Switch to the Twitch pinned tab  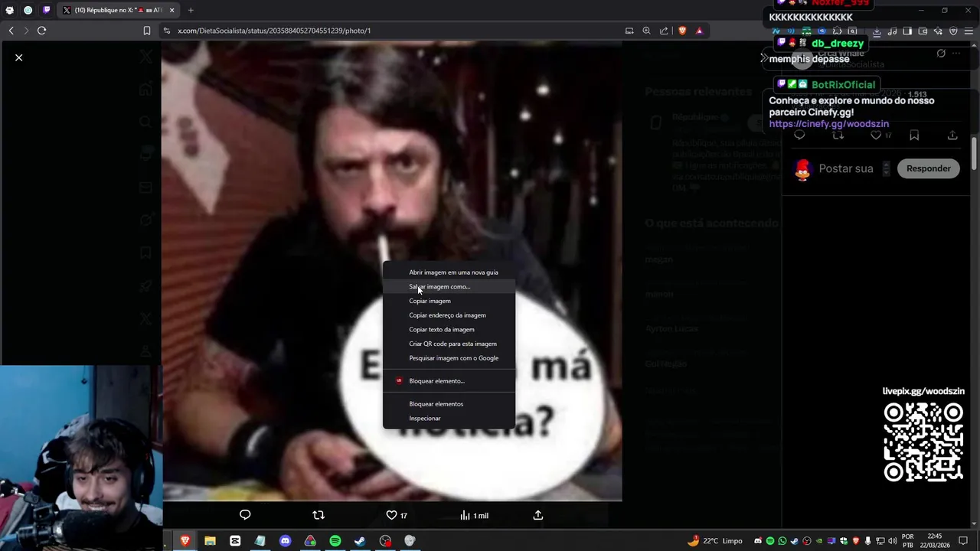47,10
